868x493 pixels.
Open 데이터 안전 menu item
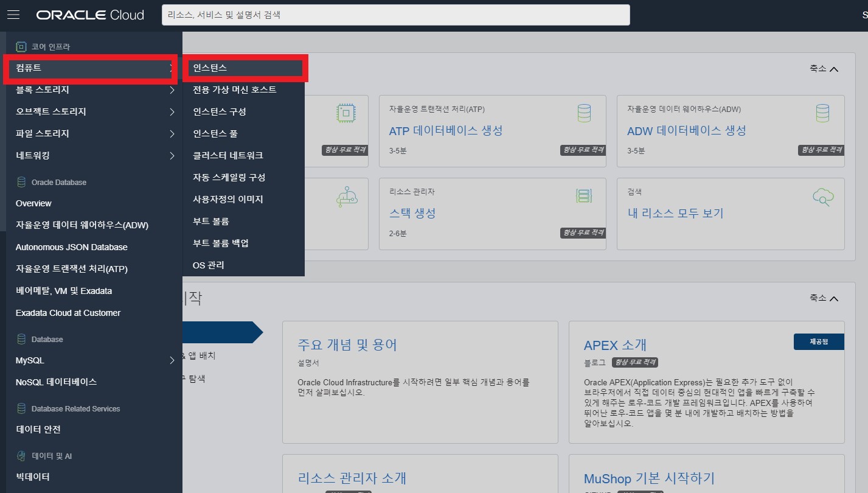(x=38, y=430)
